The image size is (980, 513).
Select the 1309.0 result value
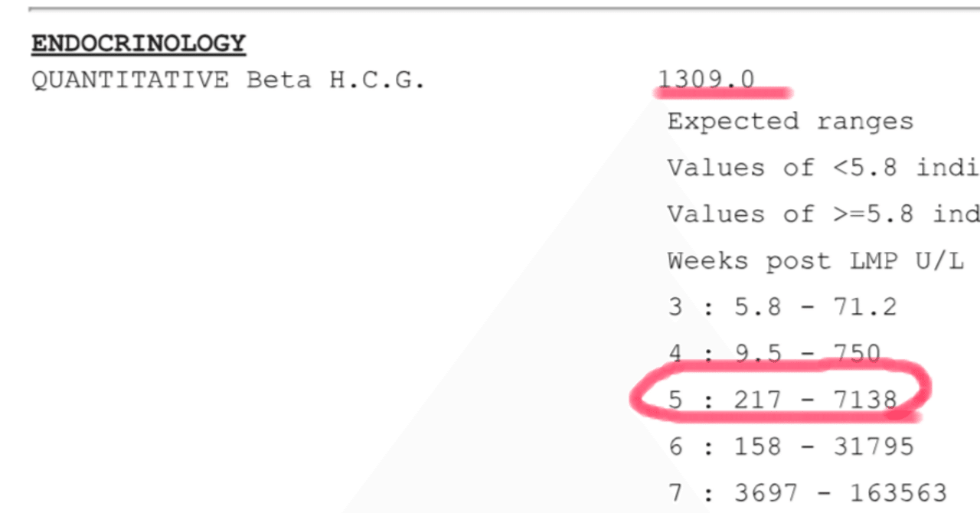(x=706, y=79)
